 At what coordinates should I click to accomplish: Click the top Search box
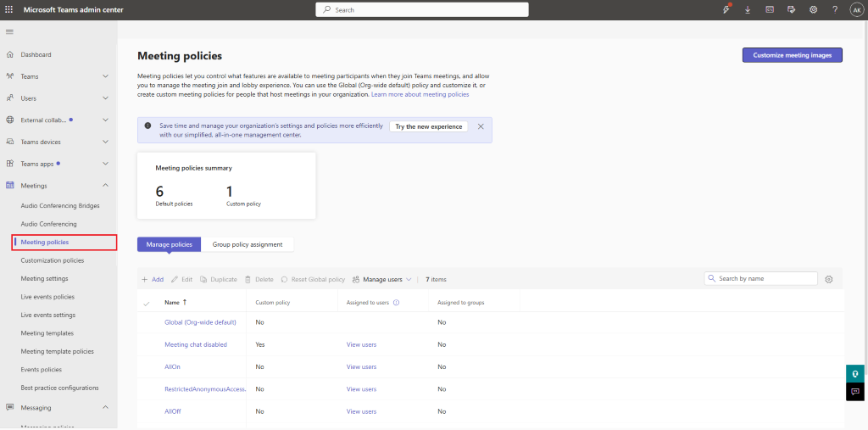[422, 10]
